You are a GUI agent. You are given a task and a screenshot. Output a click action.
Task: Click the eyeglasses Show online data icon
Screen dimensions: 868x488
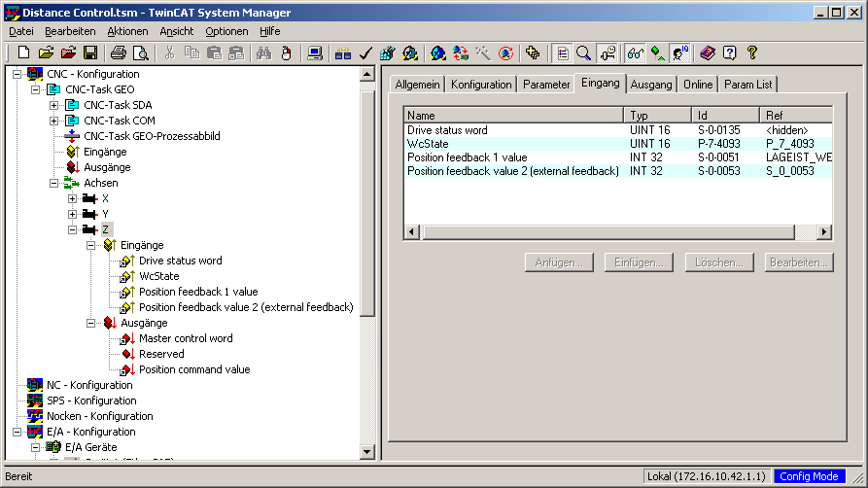click(635, 53)
